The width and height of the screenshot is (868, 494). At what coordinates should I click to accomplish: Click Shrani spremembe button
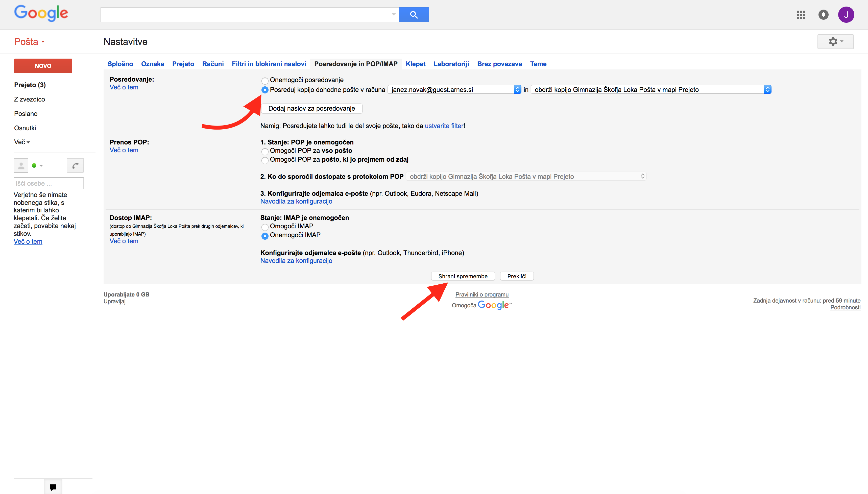click(x=463, y=276)
